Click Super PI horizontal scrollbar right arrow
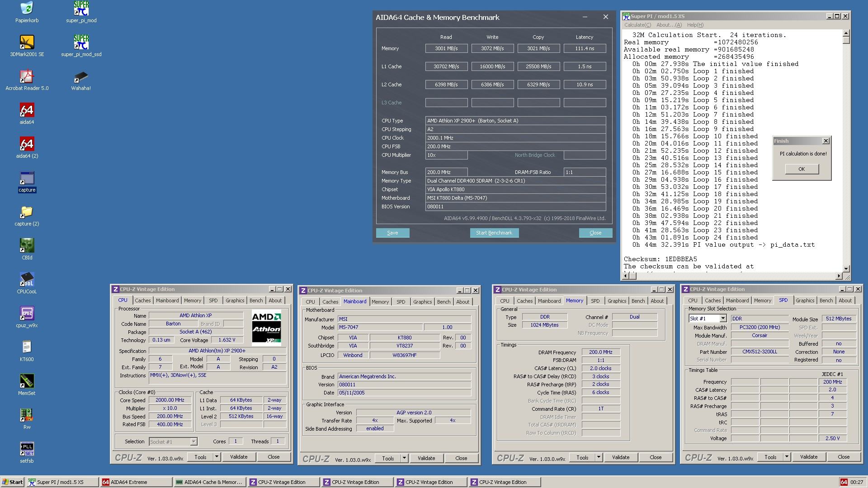Screen dimensions: 868x488 (839, 276)
